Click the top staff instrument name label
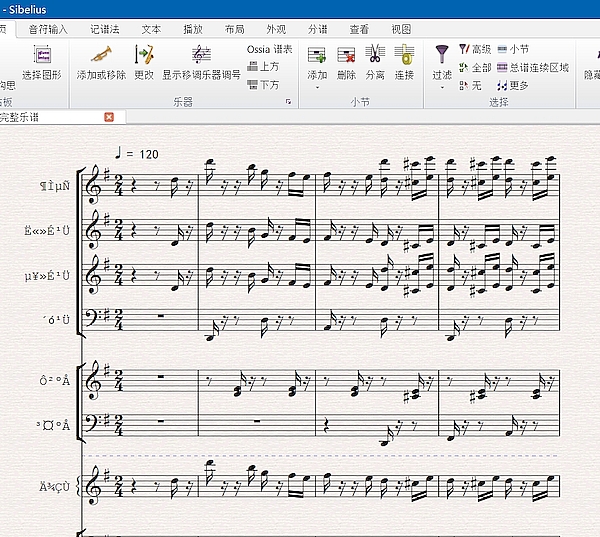600x537 pixels. [x=55, y=186]
